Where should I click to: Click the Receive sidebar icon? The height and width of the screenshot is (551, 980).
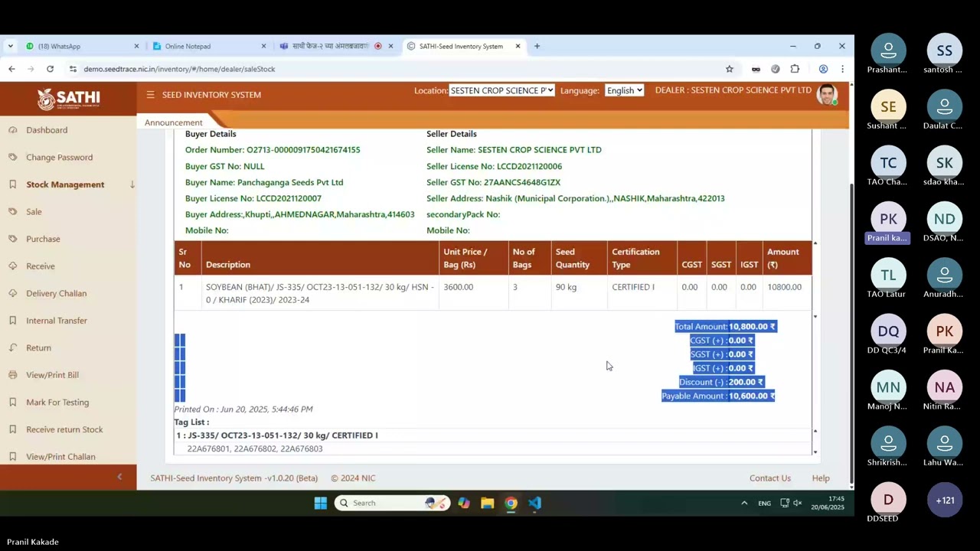coord(13,266)
